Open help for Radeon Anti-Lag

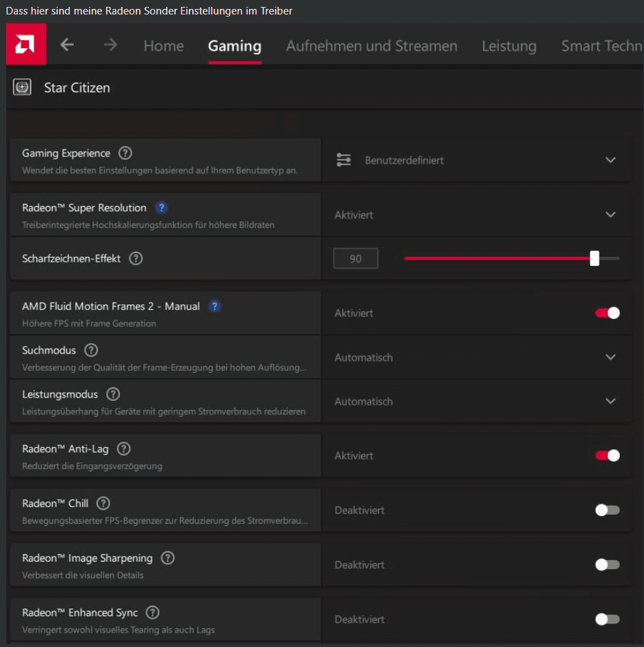(x=123, y=449)
